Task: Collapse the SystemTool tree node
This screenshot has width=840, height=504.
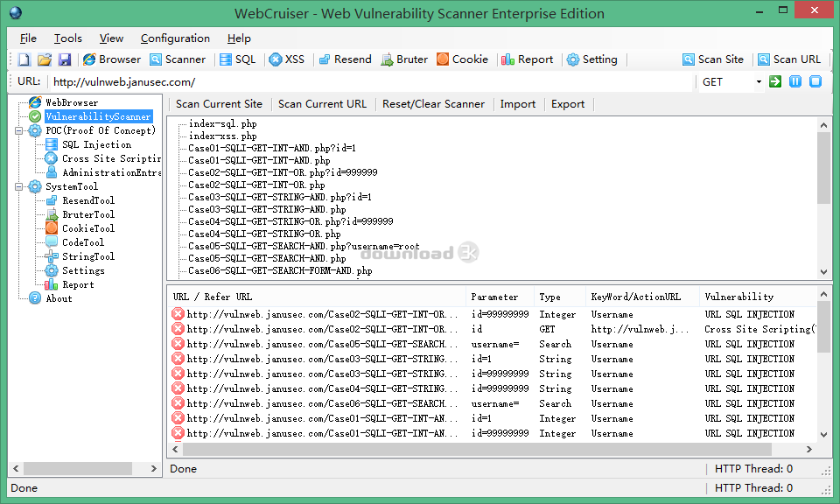Action: pyautogui.click(x=19, y=186)
